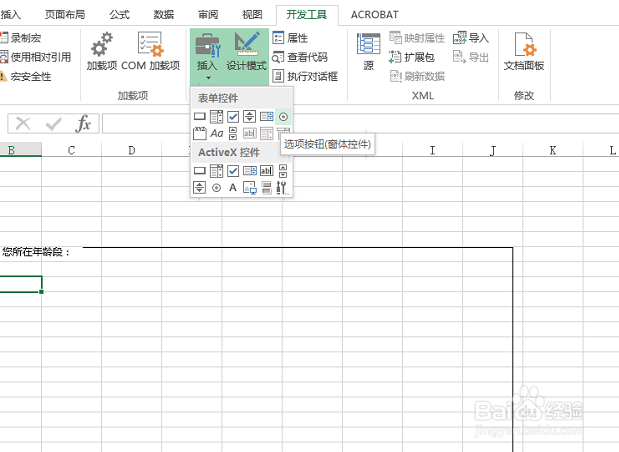Switch to the 数据 tab
This screenshot has width=619, height=452.
point(163,15)
